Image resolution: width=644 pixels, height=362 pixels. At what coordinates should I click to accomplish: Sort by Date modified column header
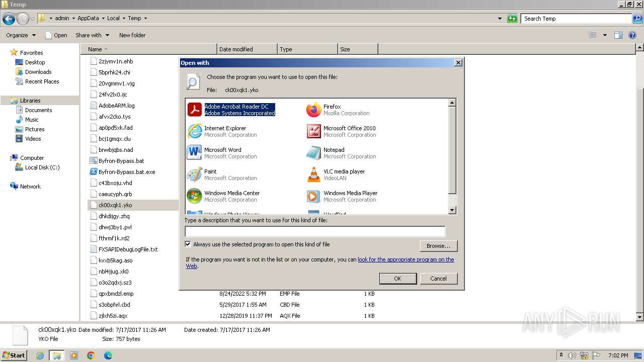point(247,49)
